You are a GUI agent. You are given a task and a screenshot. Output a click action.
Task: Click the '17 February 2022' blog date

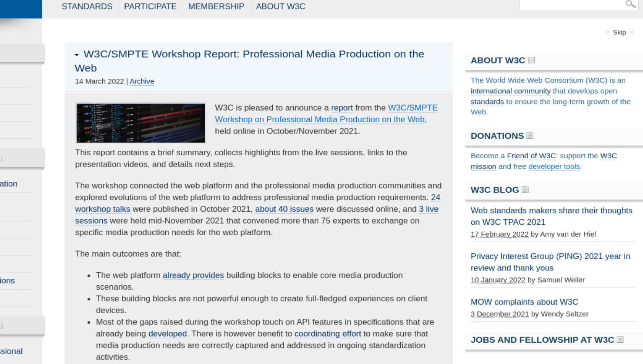(x=499, y=234)
